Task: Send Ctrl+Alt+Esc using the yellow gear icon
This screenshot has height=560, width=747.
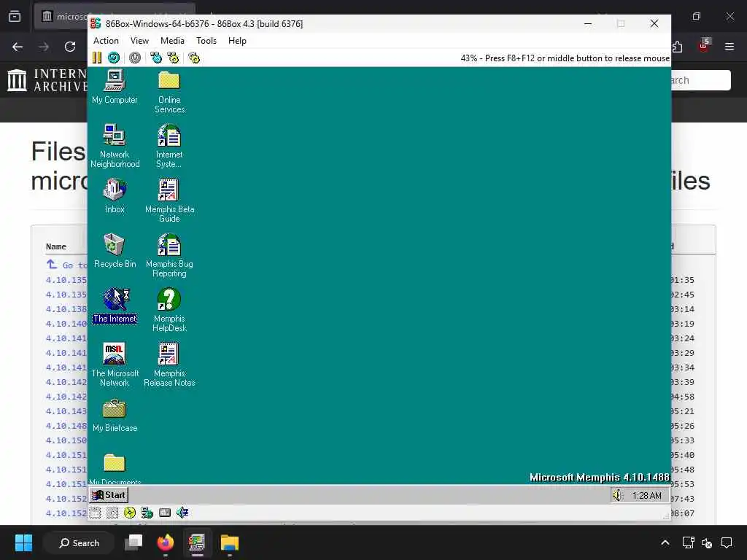Action: pyautogui.click(x=174, y=58)
